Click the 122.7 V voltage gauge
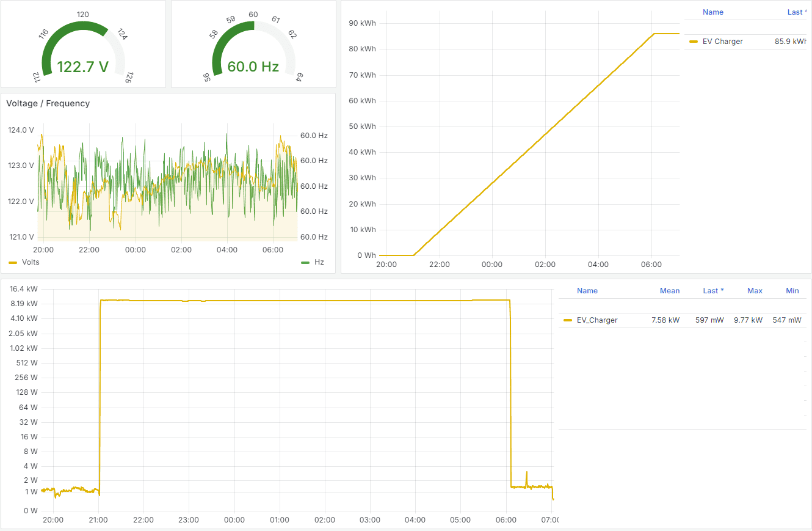Screen dimensions: 812x531 pos(83,55)
